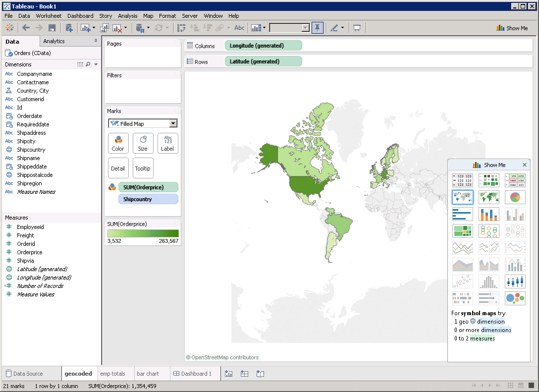Toggle mark labels with the Abc toolbar button
The image size is (539, 392).
(239, 28)
